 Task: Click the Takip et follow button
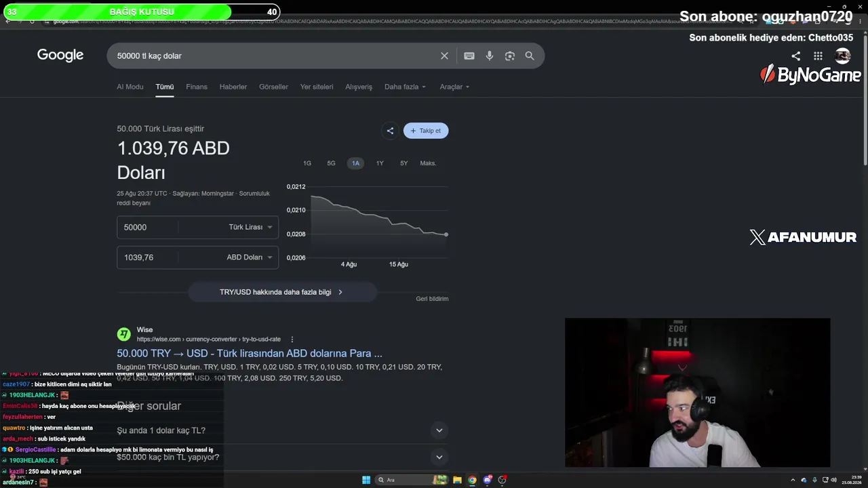(x=426, y=131)
